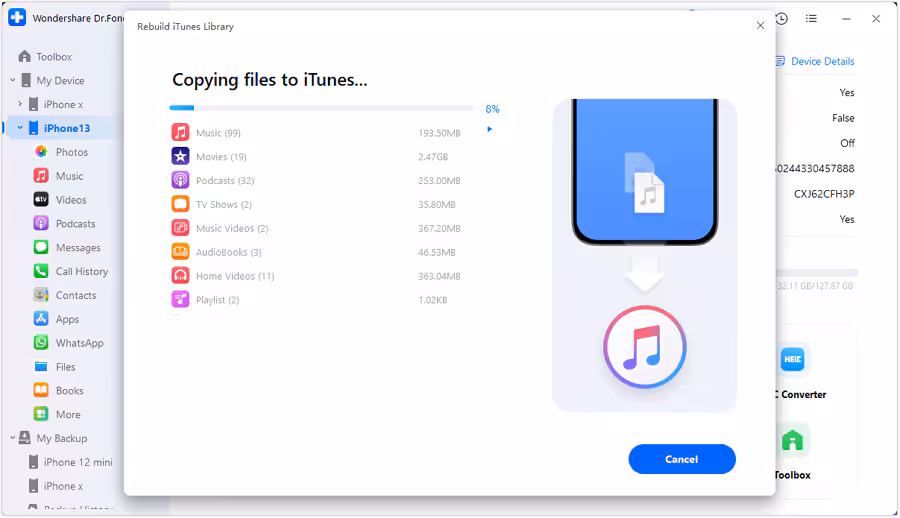Click the 8% progress label
900x518 pixels.
[x=492, y=109]
